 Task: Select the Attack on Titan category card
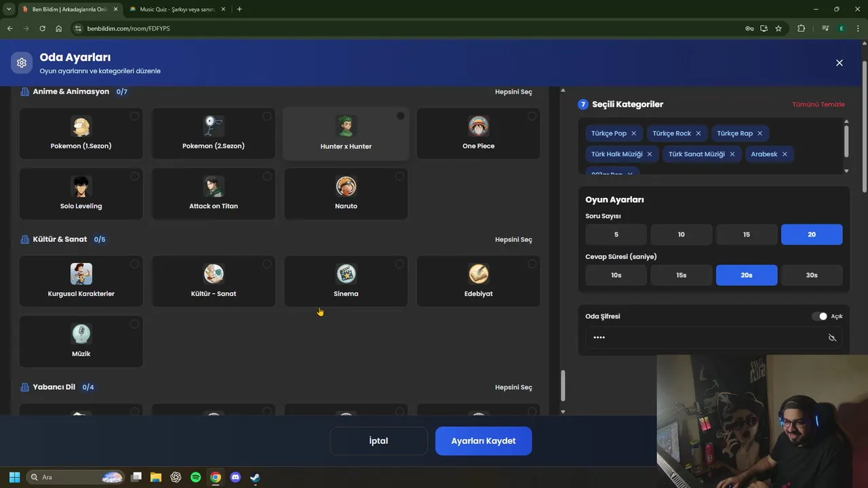point(214,194)
